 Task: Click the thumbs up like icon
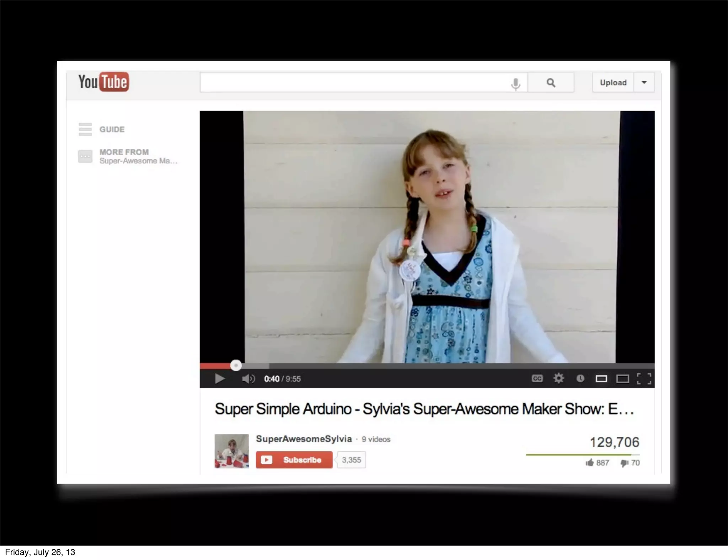click(590, 463)
